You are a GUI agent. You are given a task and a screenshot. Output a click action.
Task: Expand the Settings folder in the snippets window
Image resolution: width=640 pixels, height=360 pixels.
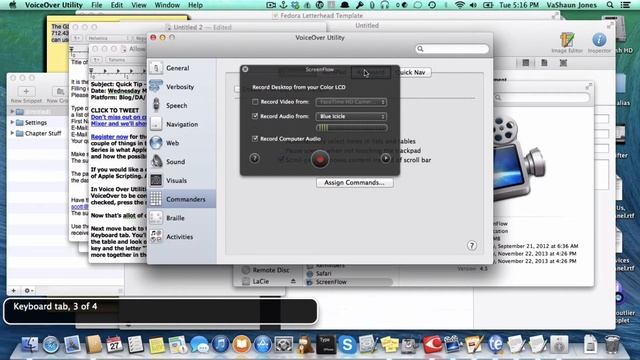click(x=12, y=122)
